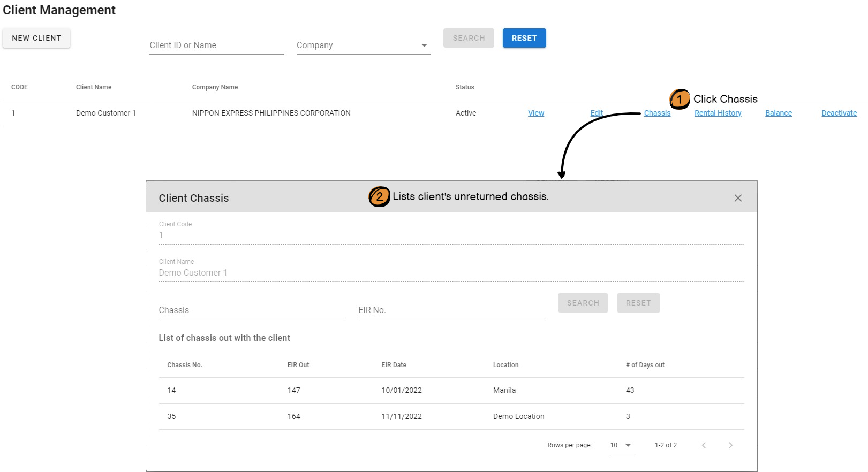Click the New Client button

(x=36, y=38)
